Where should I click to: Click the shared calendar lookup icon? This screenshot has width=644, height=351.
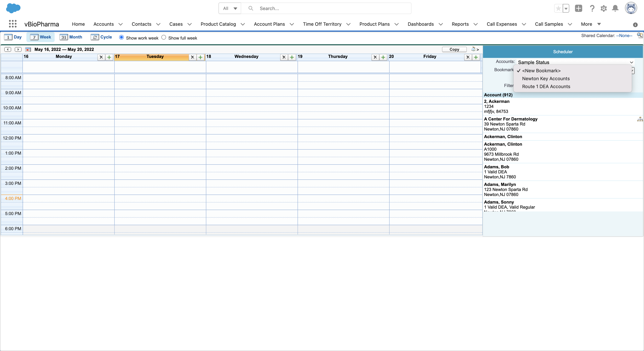tap(640, 35)
